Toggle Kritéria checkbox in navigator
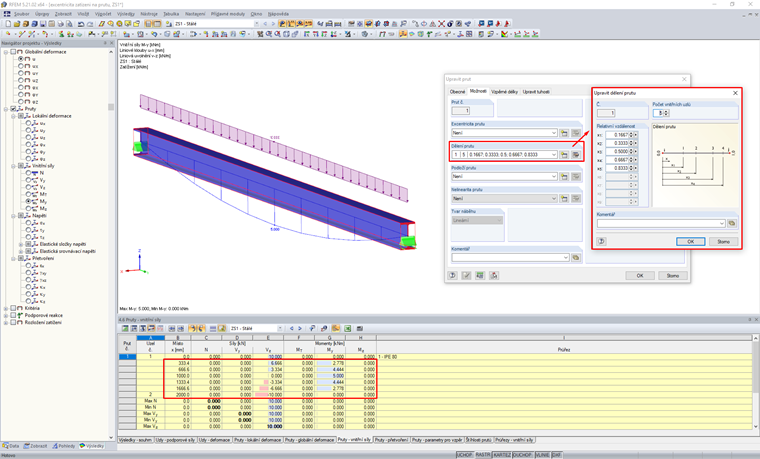 pos(14,308)
